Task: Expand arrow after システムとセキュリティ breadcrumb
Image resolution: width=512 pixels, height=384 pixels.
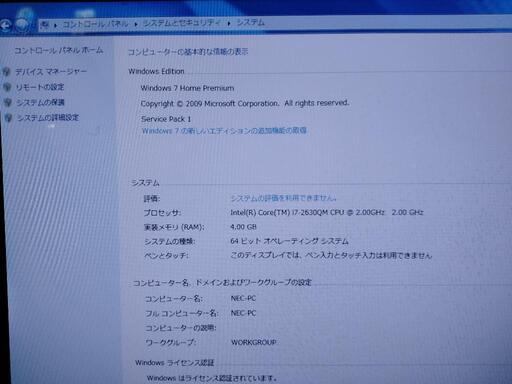Action: click(x=229, y=23)
